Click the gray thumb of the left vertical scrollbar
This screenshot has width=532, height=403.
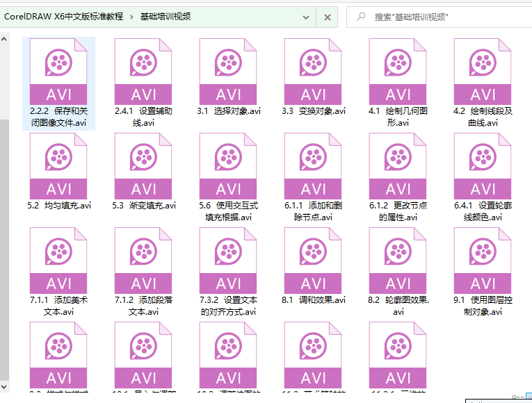pos(4,250)
